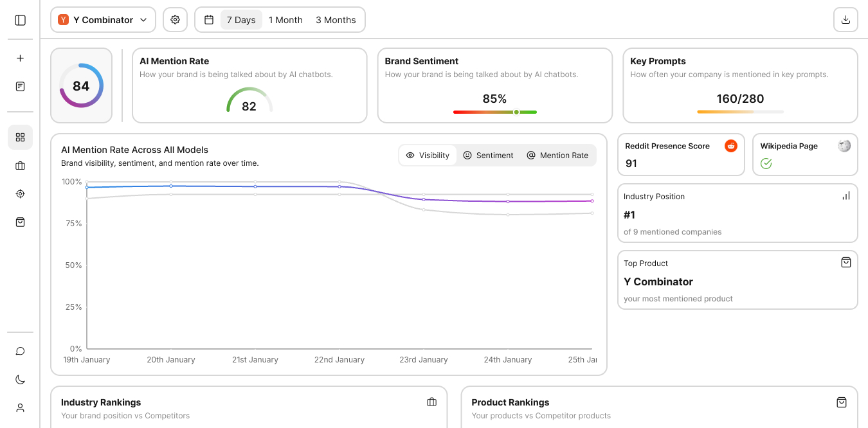868x428 pixels.
Task: Open settings gear next to brand selector
Action: pyautogui.click(x=175, y=20)
